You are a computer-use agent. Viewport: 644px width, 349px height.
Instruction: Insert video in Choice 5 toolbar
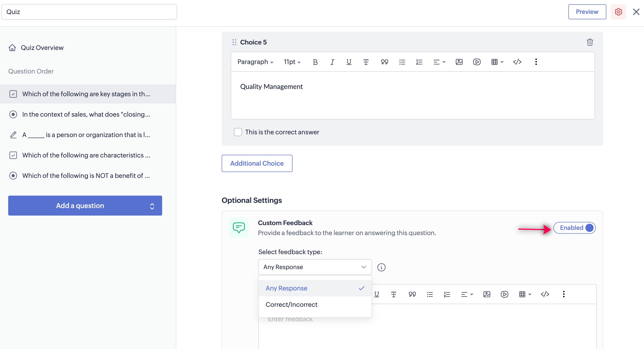click(x=476, y=62)
